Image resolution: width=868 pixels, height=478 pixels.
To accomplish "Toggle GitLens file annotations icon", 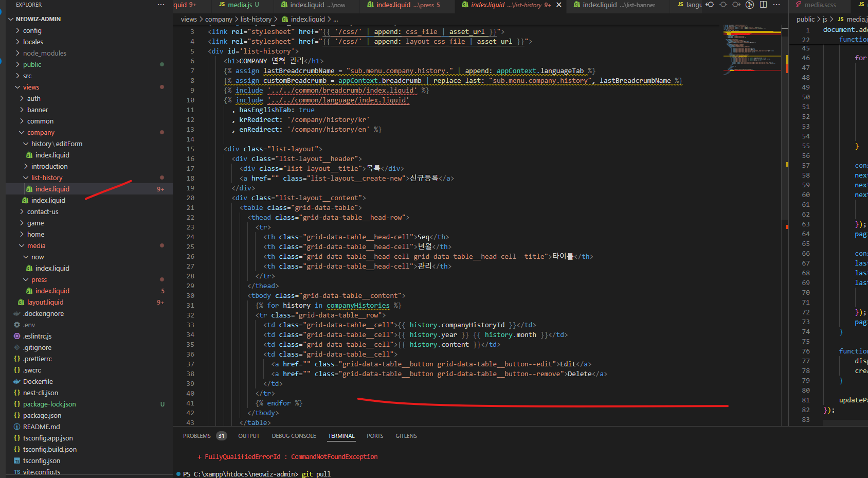I will 750,5.
